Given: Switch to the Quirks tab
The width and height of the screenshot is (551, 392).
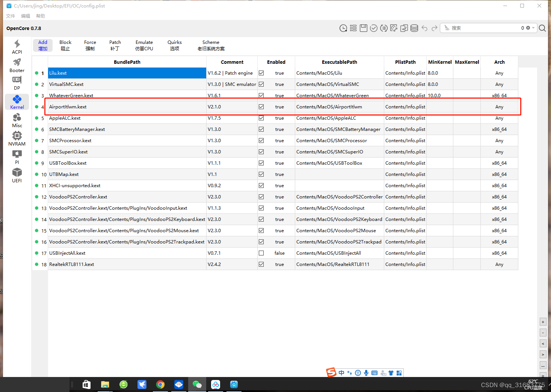Looking at the screenshot, I should click(x=175, y=45).
